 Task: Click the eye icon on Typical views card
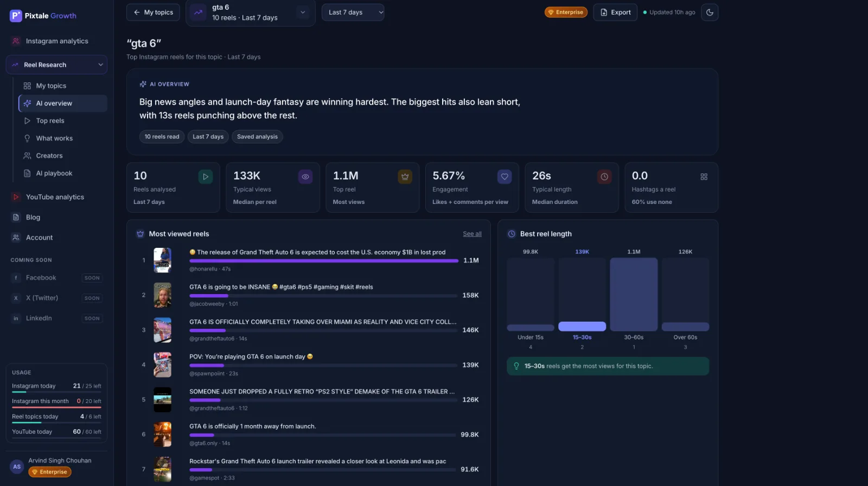click(305, 177)
